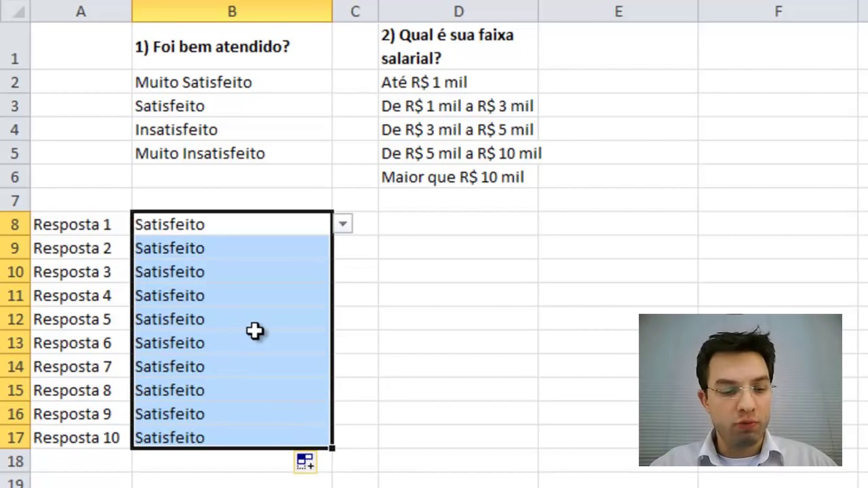Image resolution: width=868 pixels, height=488 pixels.
Task: Click cell 'Maior que R$ 10 mil'
Action: tap(458, 177)
